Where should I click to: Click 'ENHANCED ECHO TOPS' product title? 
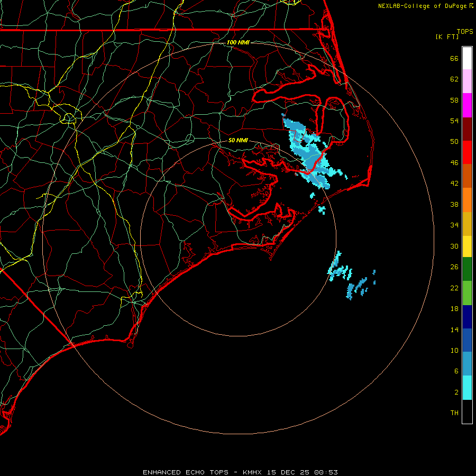tap(186, 472)
